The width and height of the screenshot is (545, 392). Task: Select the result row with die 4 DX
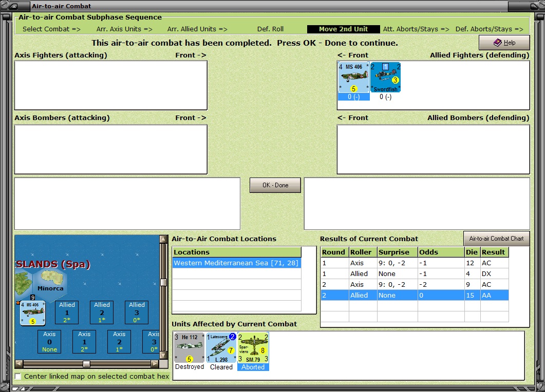click(x=415, y=273)
